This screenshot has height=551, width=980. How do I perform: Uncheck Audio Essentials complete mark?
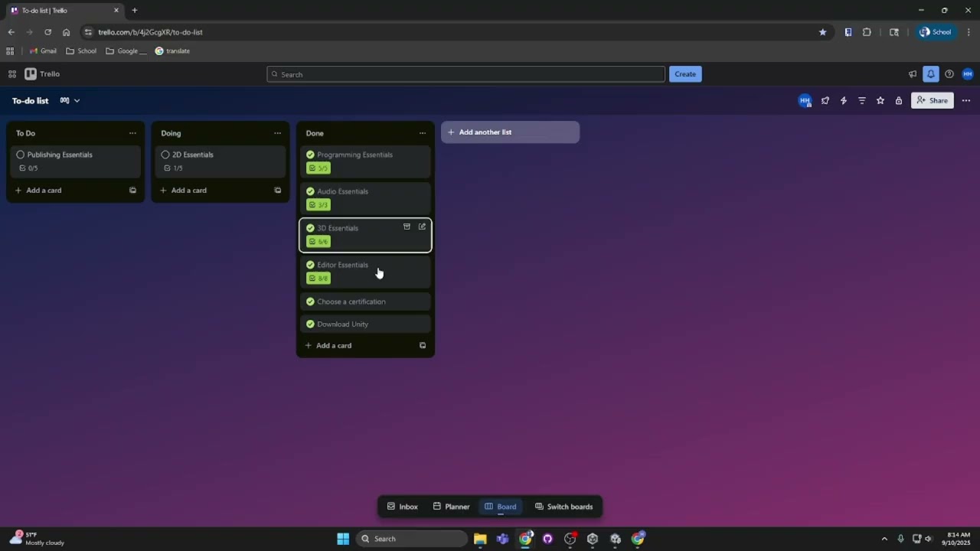coord(310,191)
